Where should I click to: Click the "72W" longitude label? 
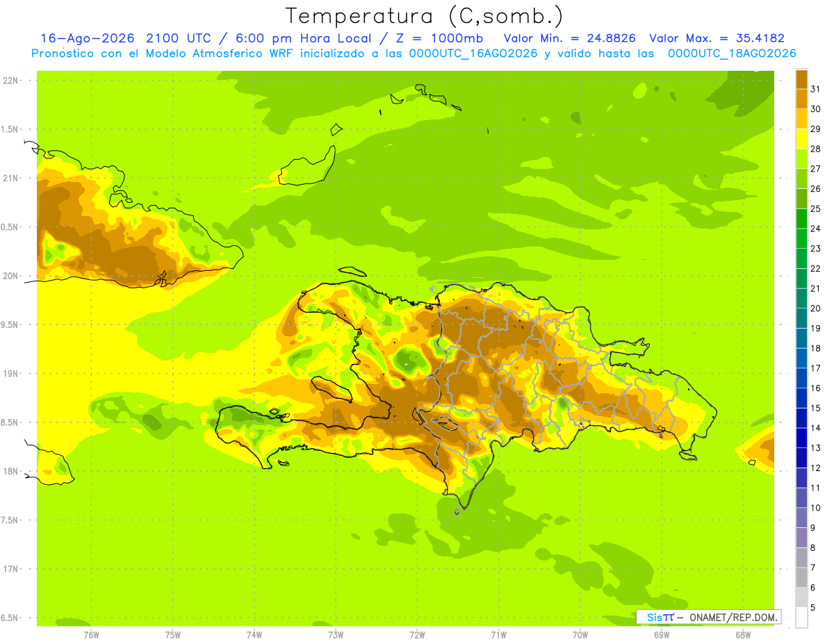tap(418, 635)
